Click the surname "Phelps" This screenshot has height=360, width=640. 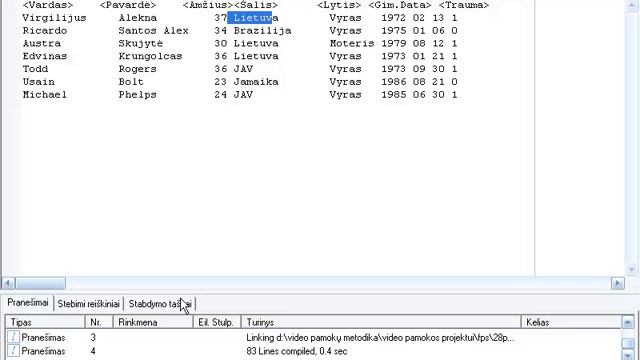pyautogui.click(x=138, y=95)
